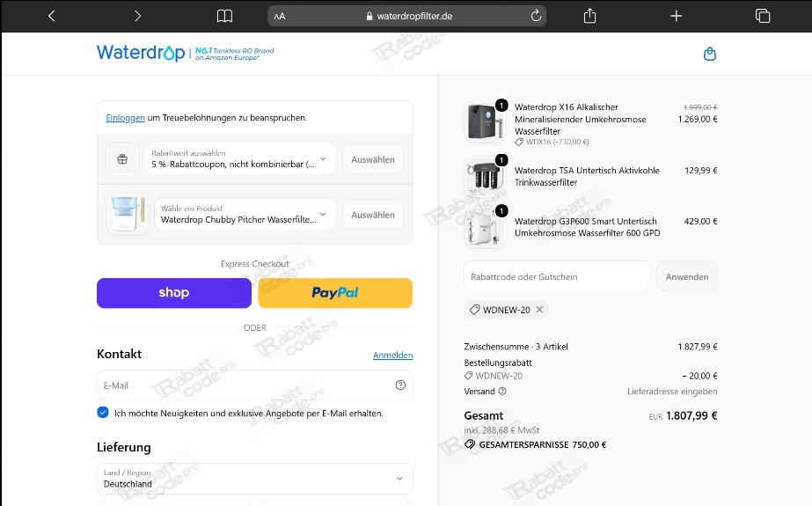The height and width of the screenshot is (506, 812).
Task: Click the Rabattcode oder Gutschein field
Action: pos(557,276)
